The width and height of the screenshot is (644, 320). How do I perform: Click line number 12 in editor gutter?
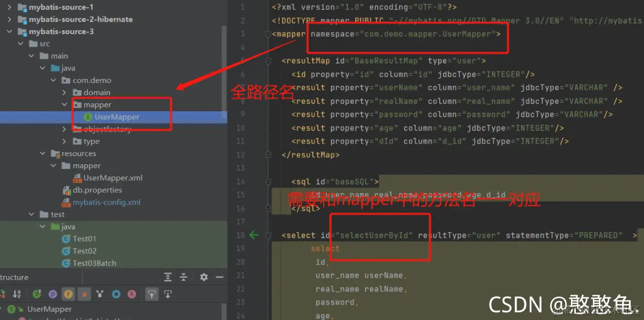pyautogui.click(x=241, y=155)
